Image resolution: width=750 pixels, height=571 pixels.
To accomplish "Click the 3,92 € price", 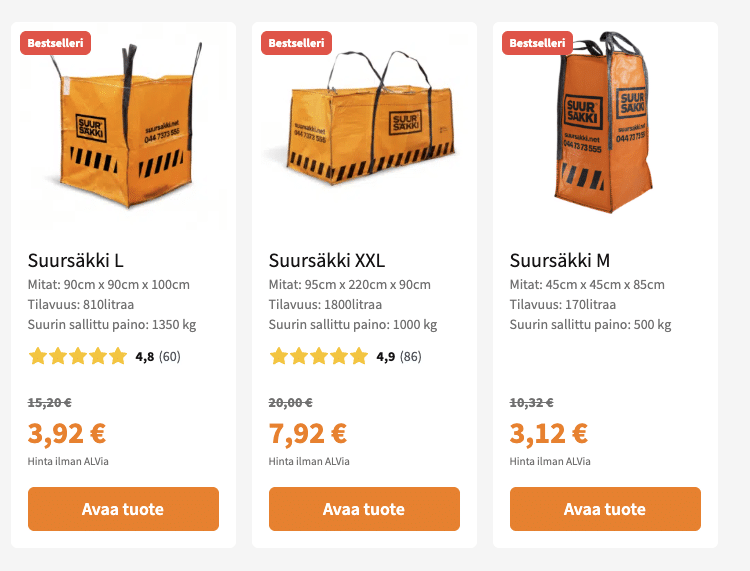I will (67, 434).
